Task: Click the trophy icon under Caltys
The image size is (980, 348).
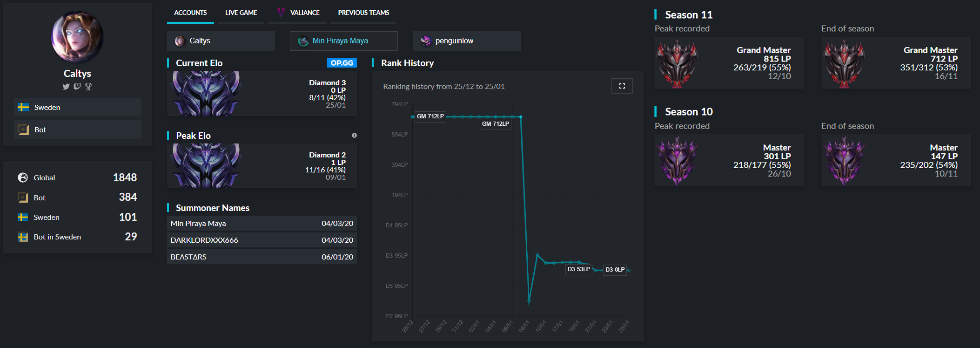Action: pyautogui.click(x=88, y=87)
